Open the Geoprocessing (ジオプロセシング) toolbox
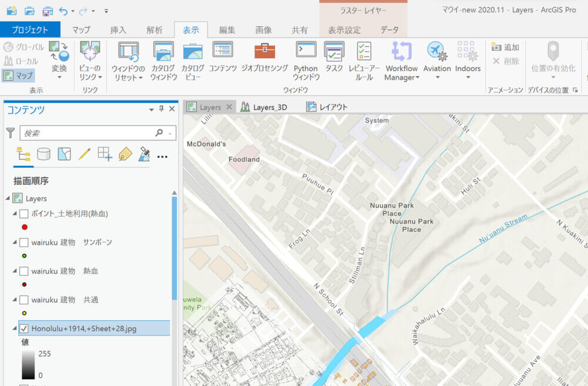This screenshot has height=386, width=588. pos(265,57)
